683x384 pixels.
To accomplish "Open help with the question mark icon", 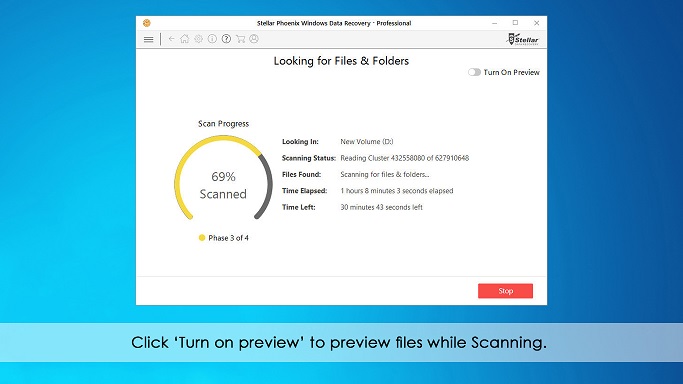I will pos(226,39).
